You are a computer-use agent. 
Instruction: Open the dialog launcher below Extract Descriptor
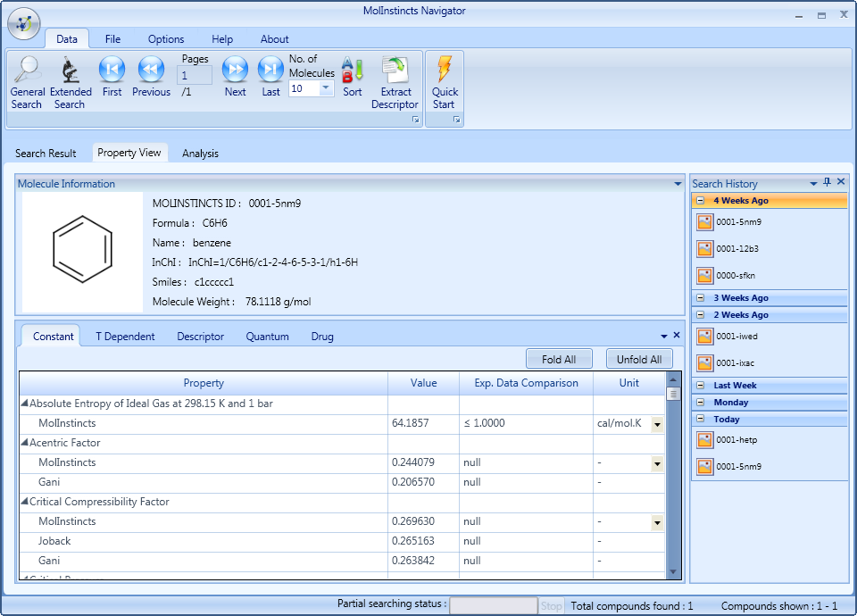click(416, 120)
